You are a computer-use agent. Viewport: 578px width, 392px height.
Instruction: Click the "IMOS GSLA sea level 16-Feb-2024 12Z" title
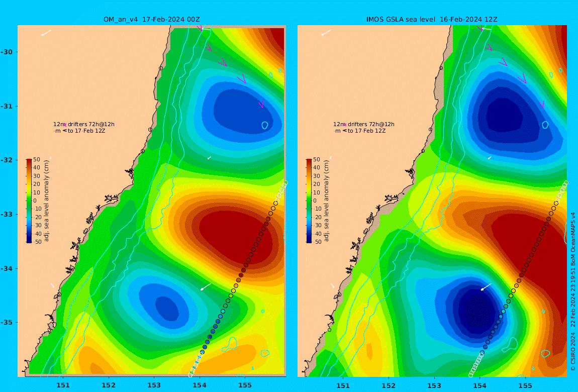(432, 20)
